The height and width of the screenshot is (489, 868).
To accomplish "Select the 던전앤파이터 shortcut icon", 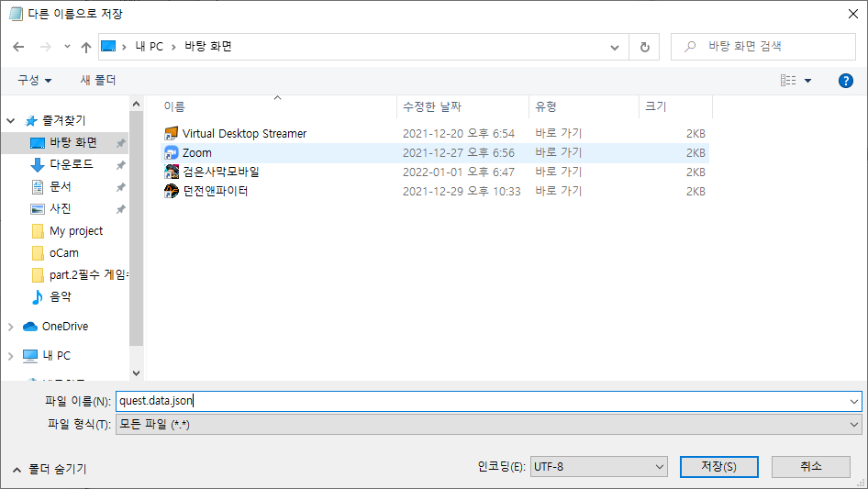I will click(x=171, y=191).
